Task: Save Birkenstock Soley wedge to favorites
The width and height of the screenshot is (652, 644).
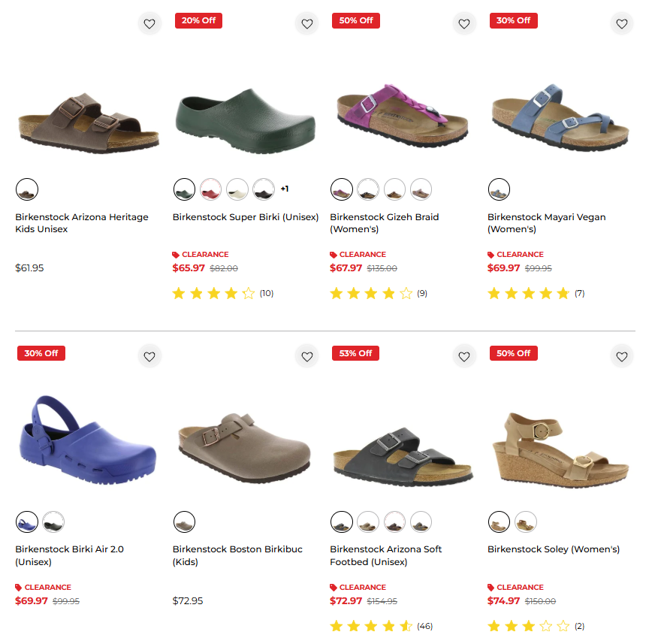Action: click(621, 356)
